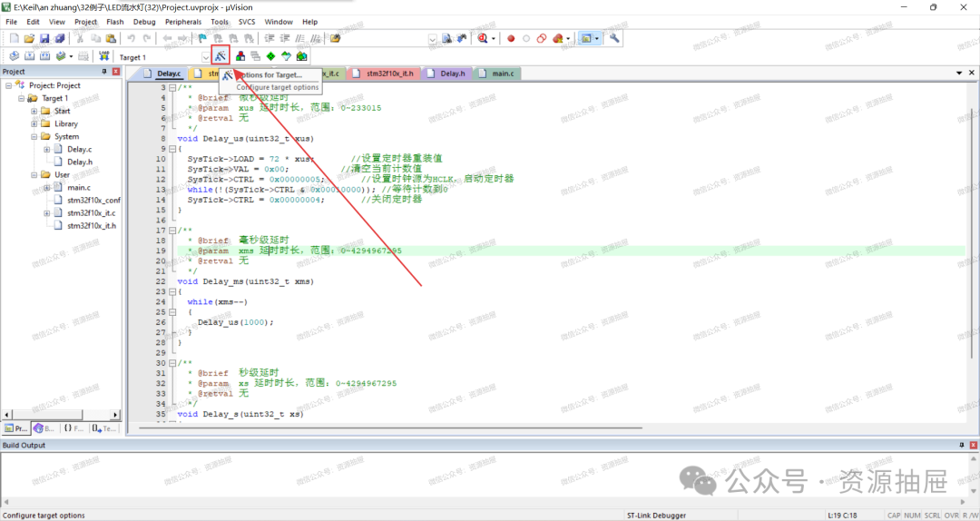Open the Project menu

[85, 21]
